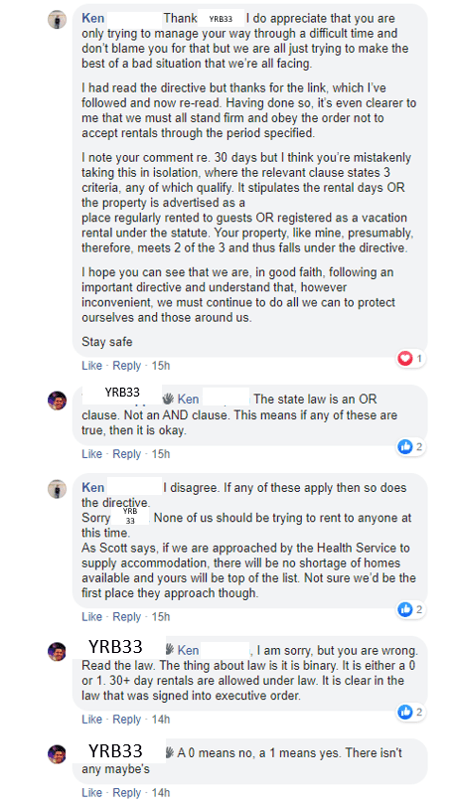This screenshot has height=806, width=454.
Task: Reply to the OR clause comment
Action: point(126,454)
